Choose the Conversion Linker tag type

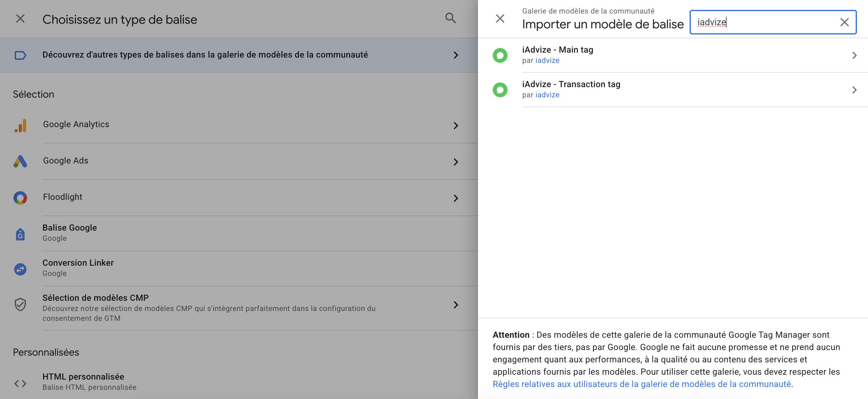tap(239, 268)
